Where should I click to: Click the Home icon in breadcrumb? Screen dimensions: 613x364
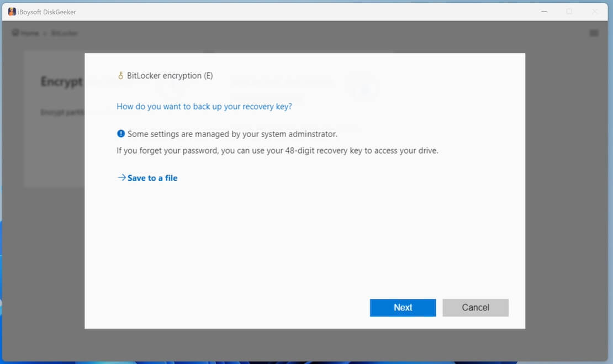(x=15, y=33)
